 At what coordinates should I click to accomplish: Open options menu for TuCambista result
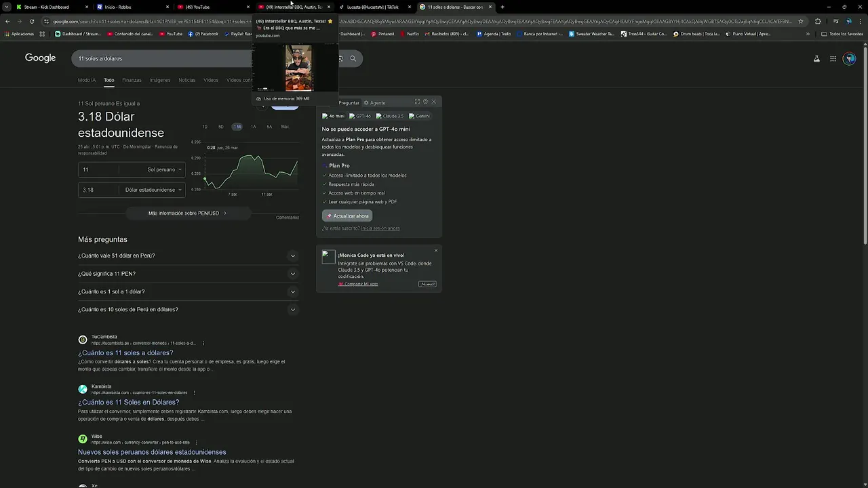coord(203,343)
